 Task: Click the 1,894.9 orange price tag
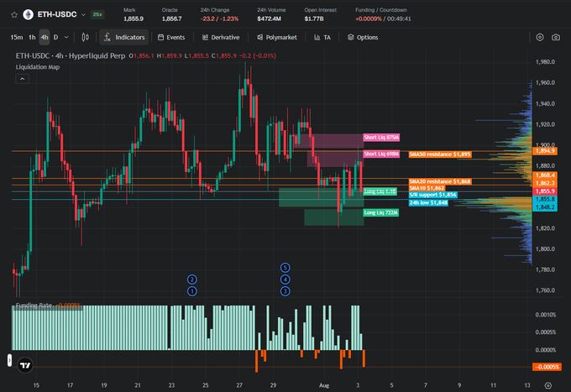click(545, 151)
